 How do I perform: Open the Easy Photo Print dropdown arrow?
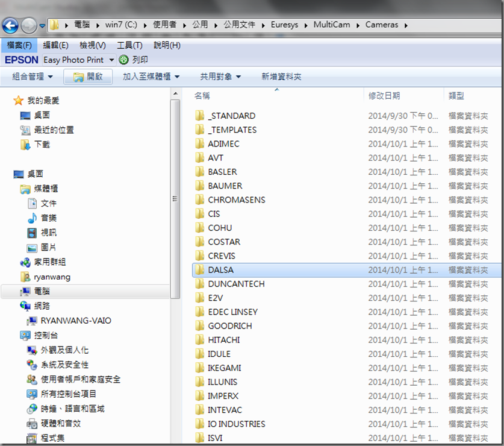[x=111, y=60]
